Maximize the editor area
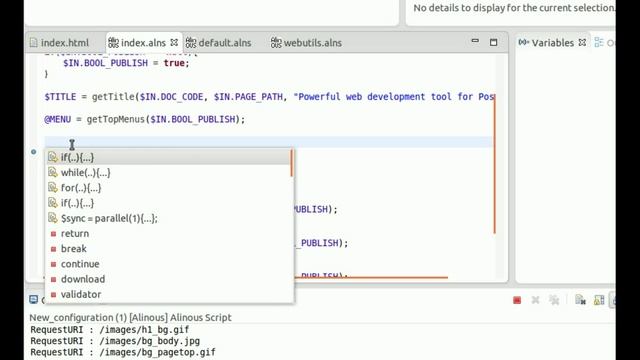 (x=493, y=42)
